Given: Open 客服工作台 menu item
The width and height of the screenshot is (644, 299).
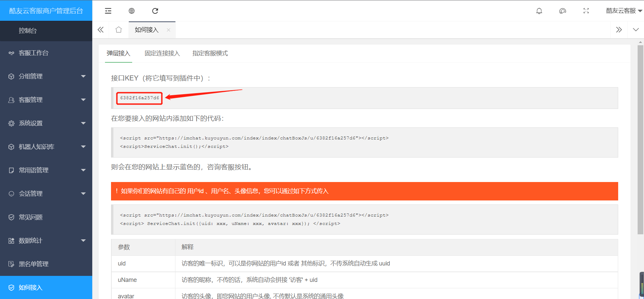Looking at the screenshot, I should pos(46,53).
